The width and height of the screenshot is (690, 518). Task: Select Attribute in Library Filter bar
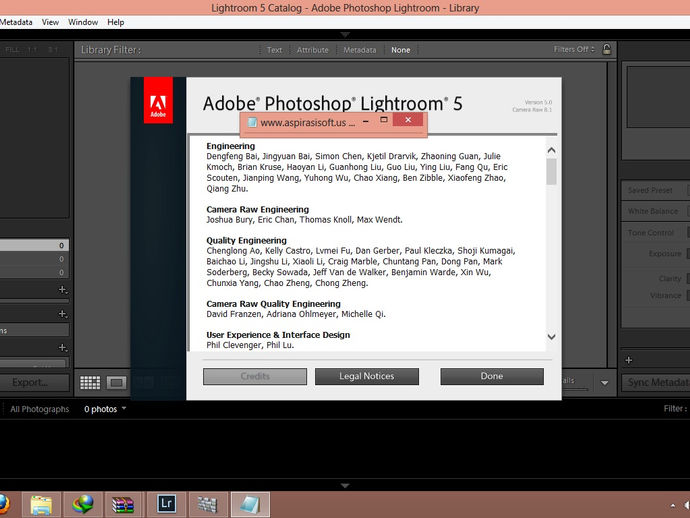coord(312,50)
